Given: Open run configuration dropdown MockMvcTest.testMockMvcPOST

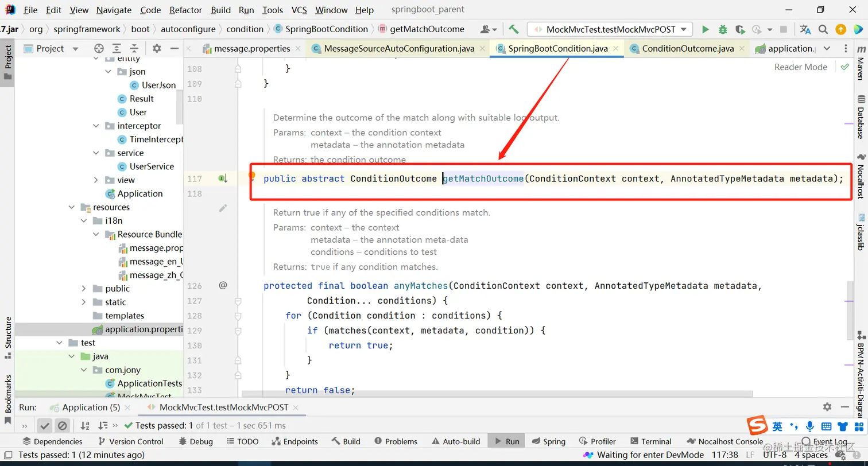Looking at the screenshot, I should point(610,29).
